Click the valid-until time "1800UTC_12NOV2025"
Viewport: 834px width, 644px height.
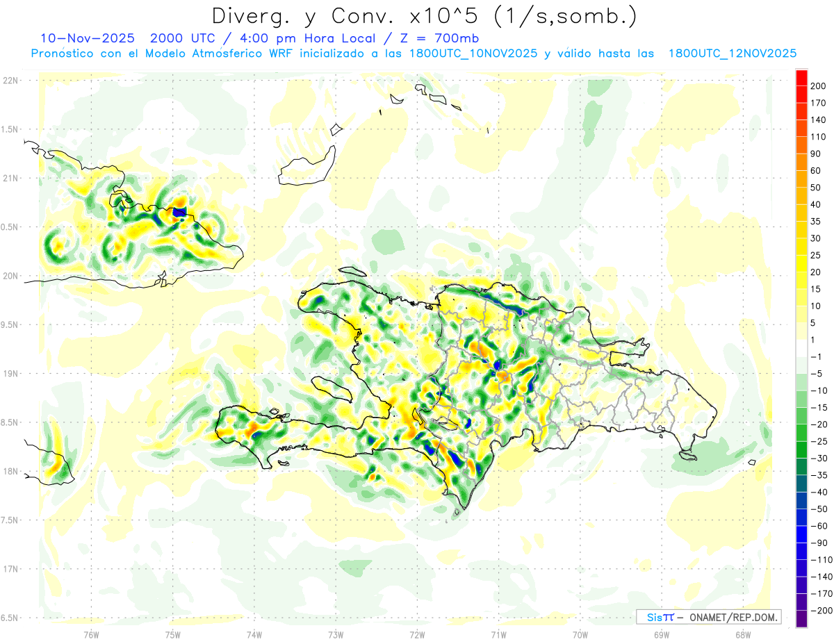point(732,53)
